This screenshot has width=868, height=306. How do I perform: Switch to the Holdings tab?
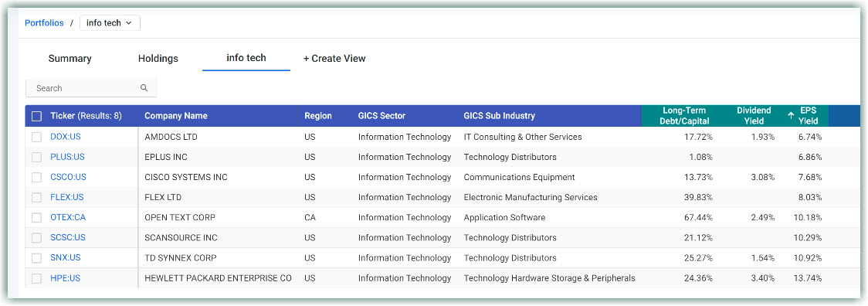pyautogui.click(x=158, y=58)
